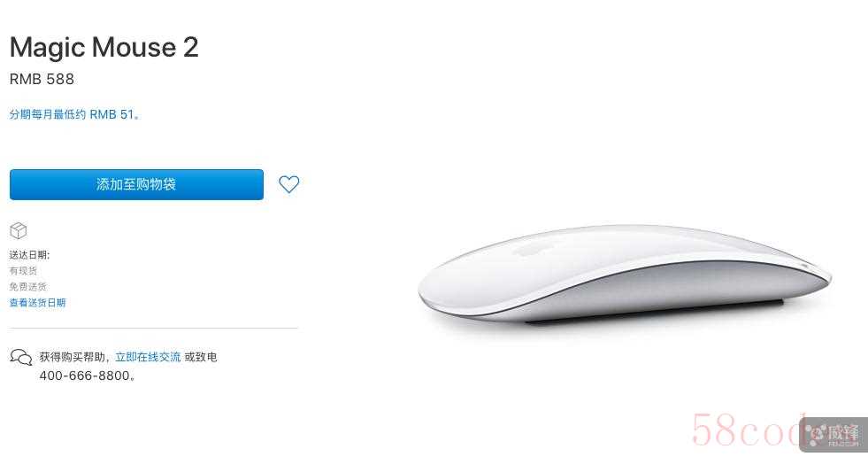868x457 pixels.
Task: Click the 送达日期 label
Action: (29, 255)
